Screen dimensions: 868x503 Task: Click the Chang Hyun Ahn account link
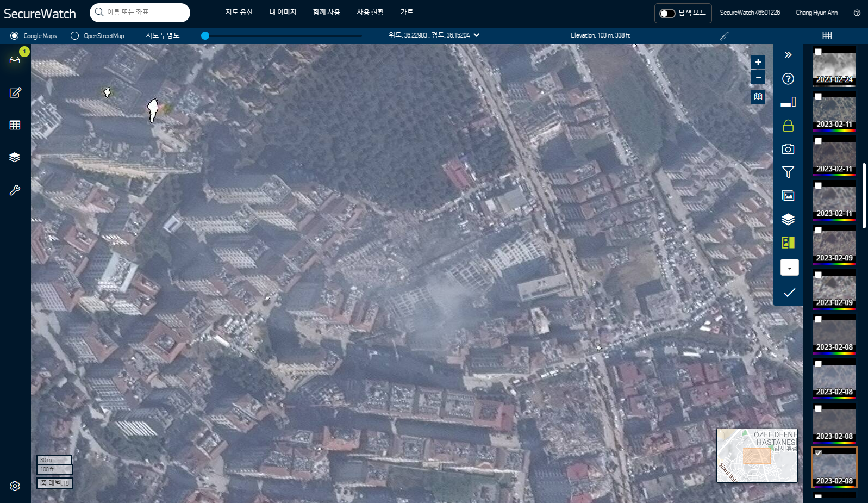(x=816, y=13)
